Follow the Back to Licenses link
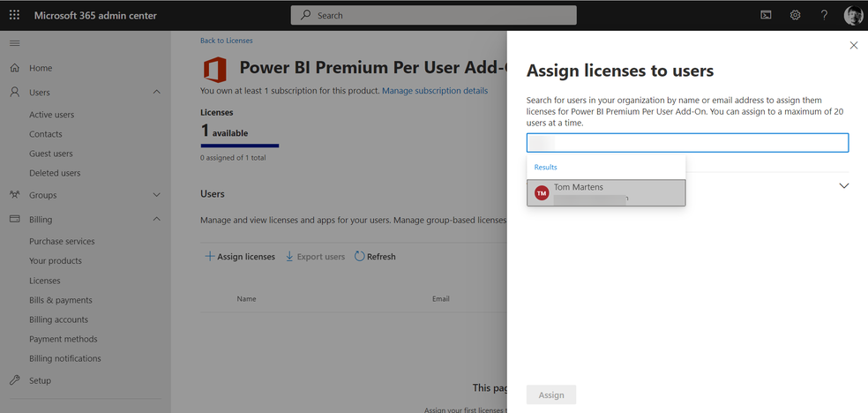Screen dimensions: 868x413 [227, 41]
